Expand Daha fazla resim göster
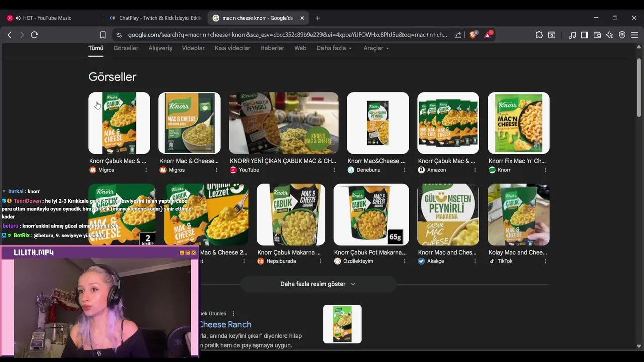The height and width of the screenshot is (362, 644). 318,284
